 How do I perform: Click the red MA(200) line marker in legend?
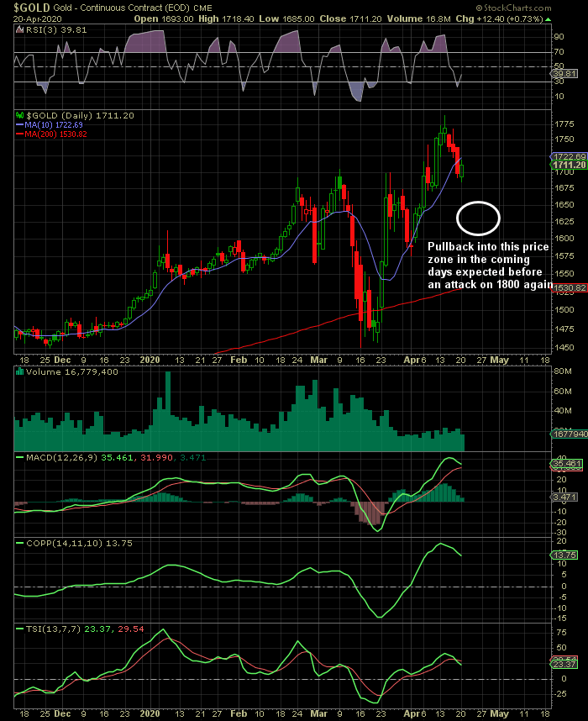click(x=20, y=134)
